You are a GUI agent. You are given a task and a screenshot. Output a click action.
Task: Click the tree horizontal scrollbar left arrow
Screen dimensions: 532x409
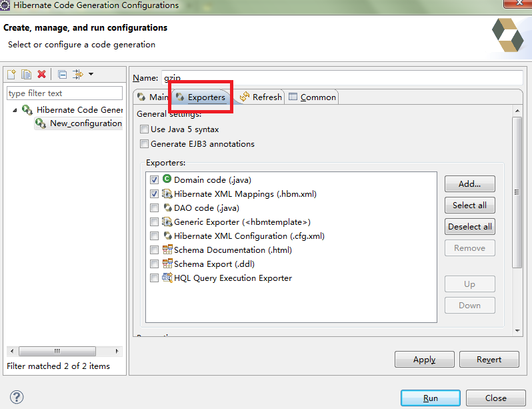(x=12, y=351)
